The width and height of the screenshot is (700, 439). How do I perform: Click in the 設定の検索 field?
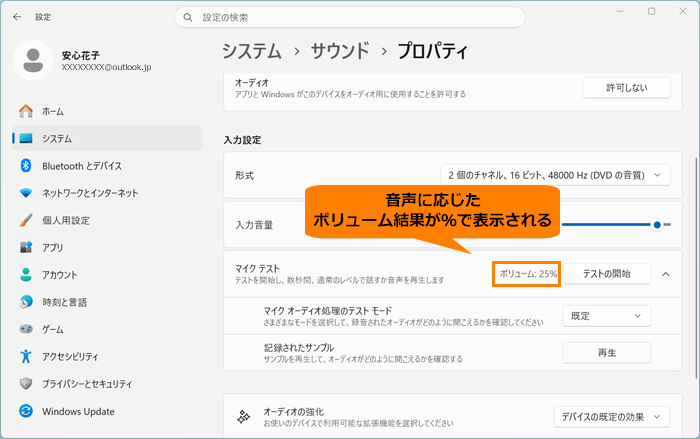[350, 17]
